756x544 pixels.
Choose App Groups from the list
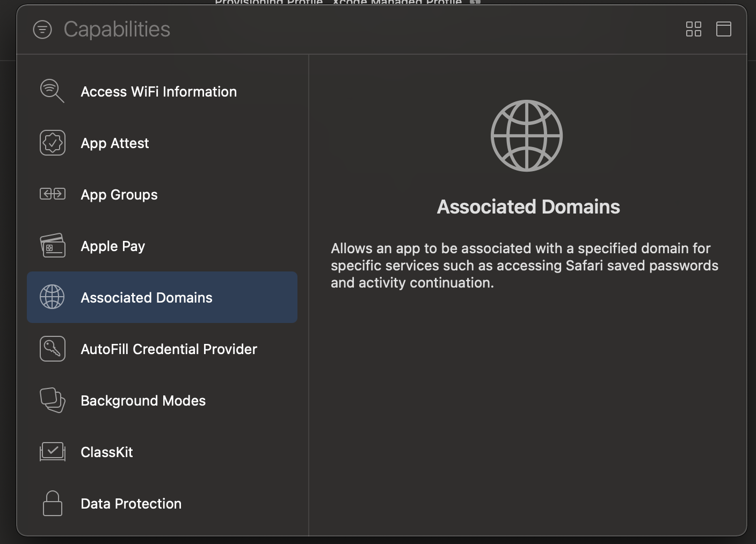[x=119, y=195]
